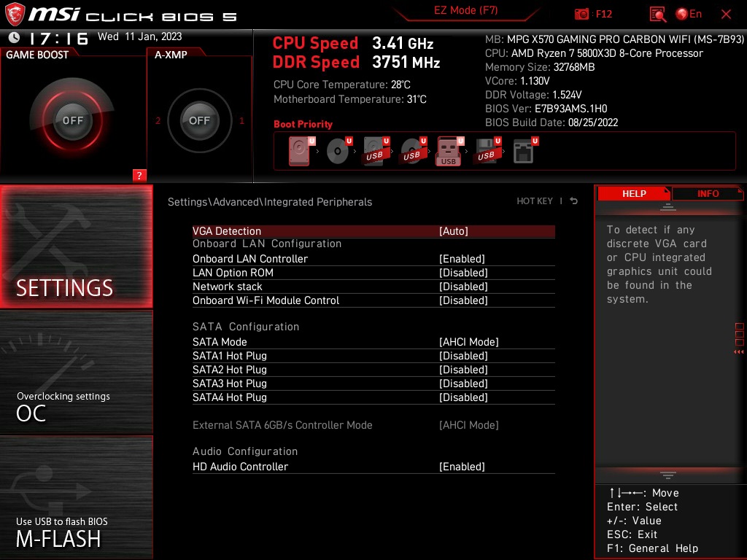Change LAN Option ROM setting
This screenshot has height=560, width=747.
373,273
